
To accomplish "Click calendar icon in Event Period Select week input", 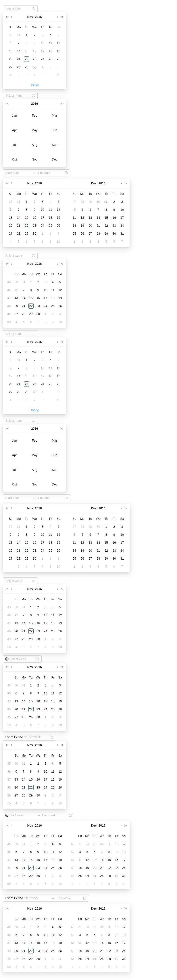I will 52,737.
